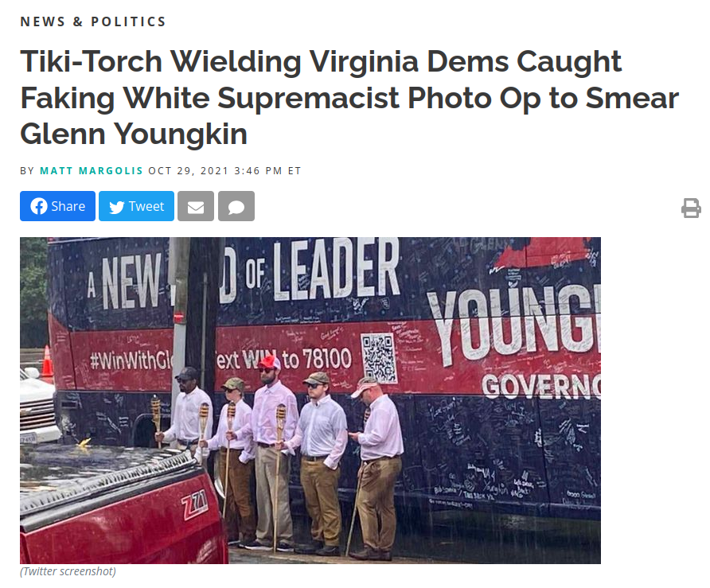Viewport: 710px width, 588px height.
Task: Open comments via speech bubble icon
Action: 236,206
